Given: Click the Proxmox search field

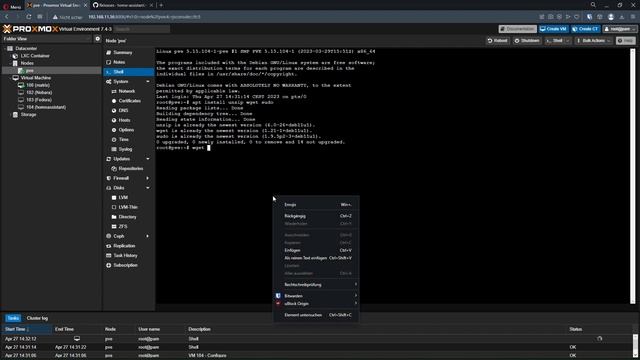Looking at the screenshot, I should (x=142, y=29).
